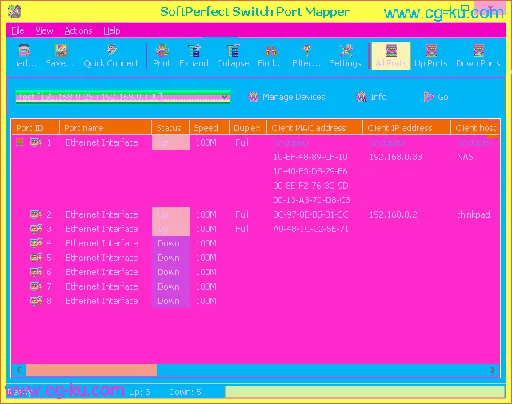The width and height of the screenshot is (512, 404).
Task: Click the status bar progress bar
Action: [365, 392]
